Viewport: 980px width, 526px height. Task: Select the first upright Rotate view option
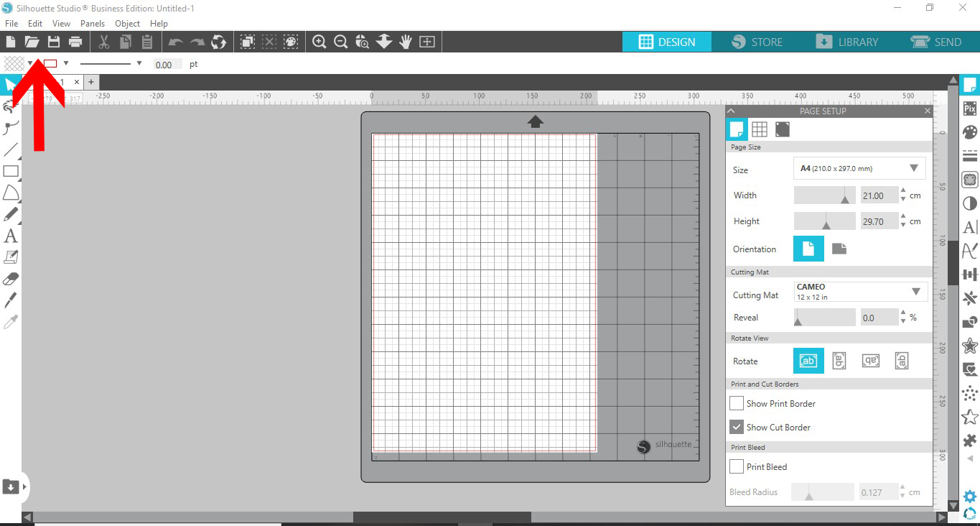click(x=808, y=361)
